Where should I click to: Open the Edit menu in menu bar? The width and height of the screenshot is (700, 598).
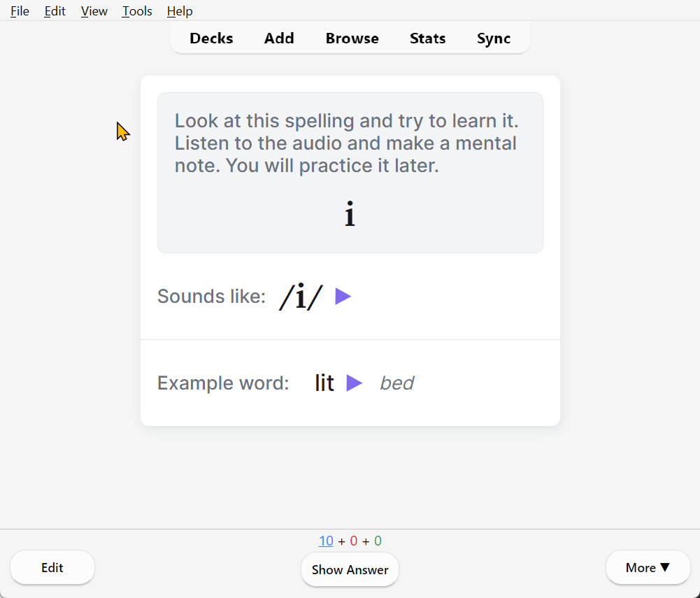pos(55,11)
